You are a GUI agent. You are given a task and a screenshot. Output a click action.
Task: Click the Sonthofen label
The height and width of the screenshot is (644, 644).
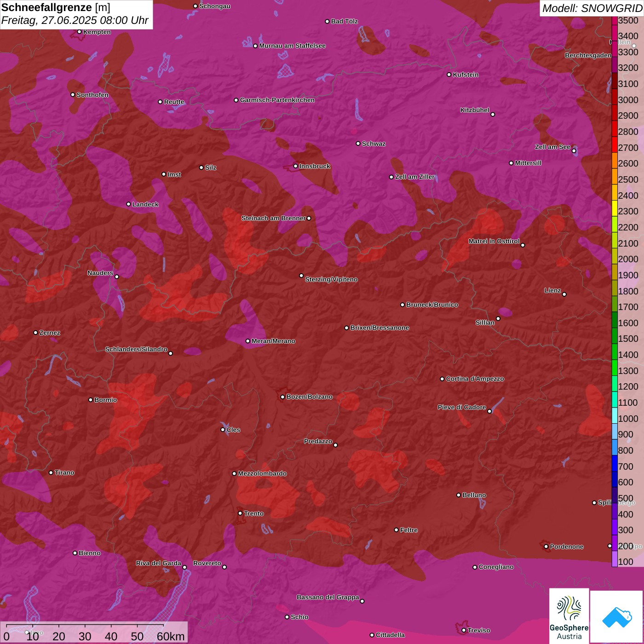click(92, 95)
